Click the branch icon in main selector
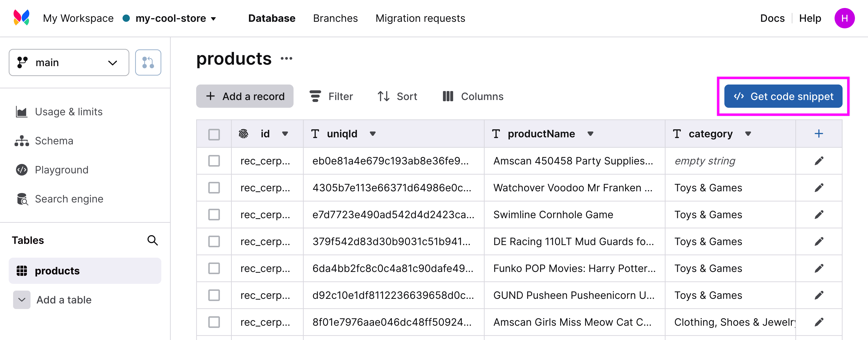This screenshot has width=868, height=340. (x=22, y=62)
